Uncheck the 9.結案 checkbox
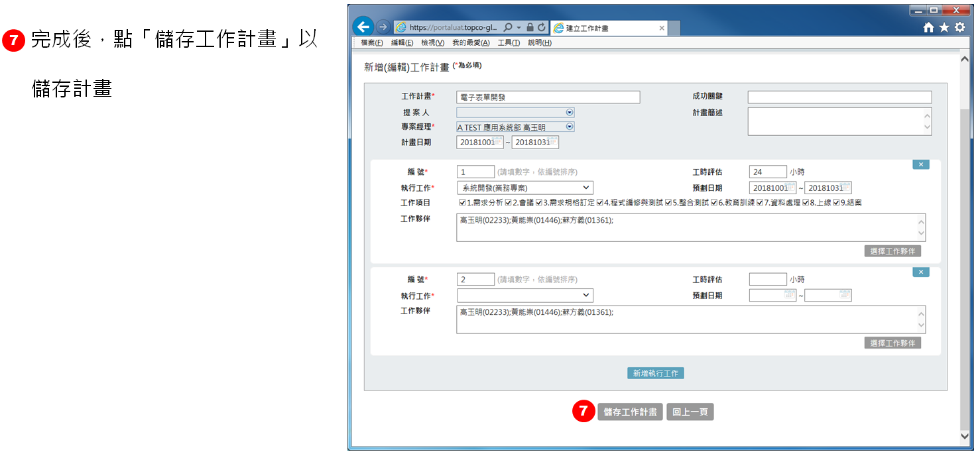Image resolution: width=980 pixels, height=458 pixels. pos(836,203)
